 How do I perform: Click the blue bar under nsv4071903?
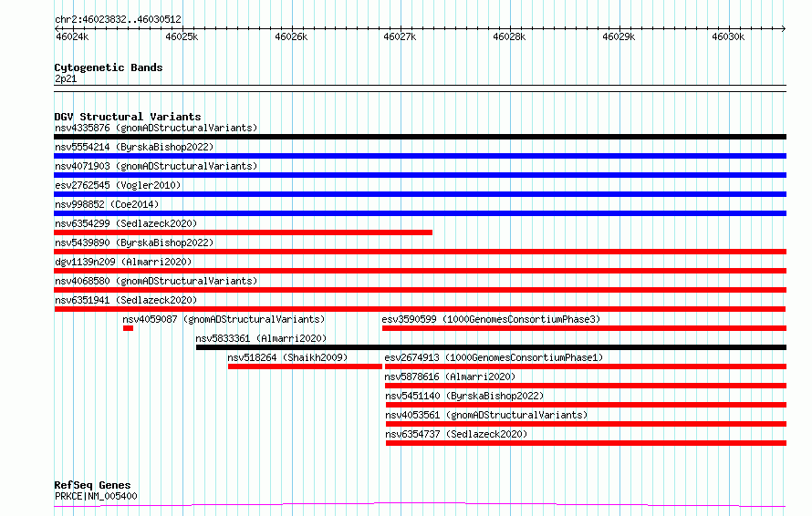420,175
